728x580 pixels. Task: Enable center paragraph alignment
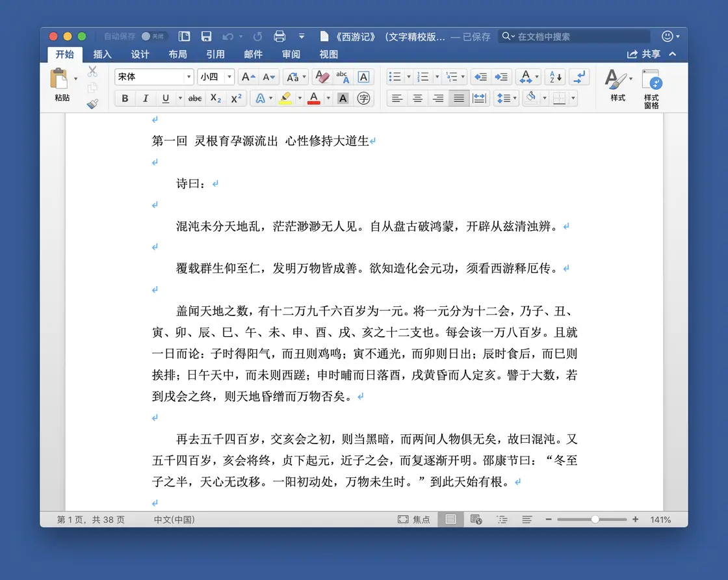tap(417, 98)
